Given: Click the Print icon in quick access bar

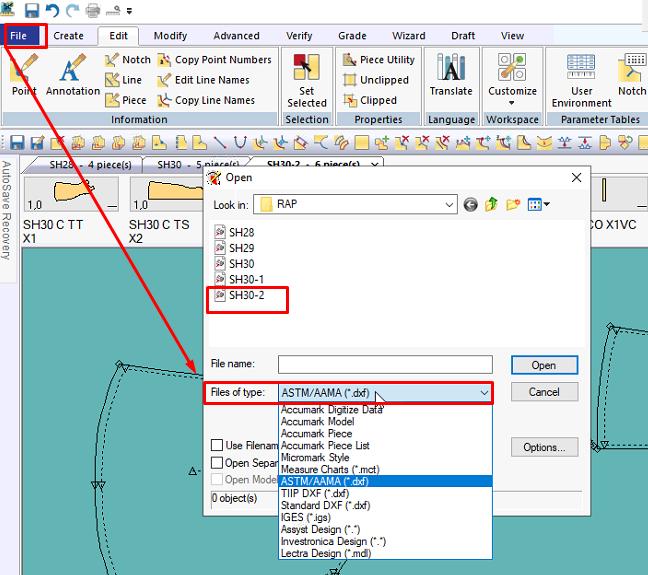Looking at the screenshot, I should coord(93,10).
